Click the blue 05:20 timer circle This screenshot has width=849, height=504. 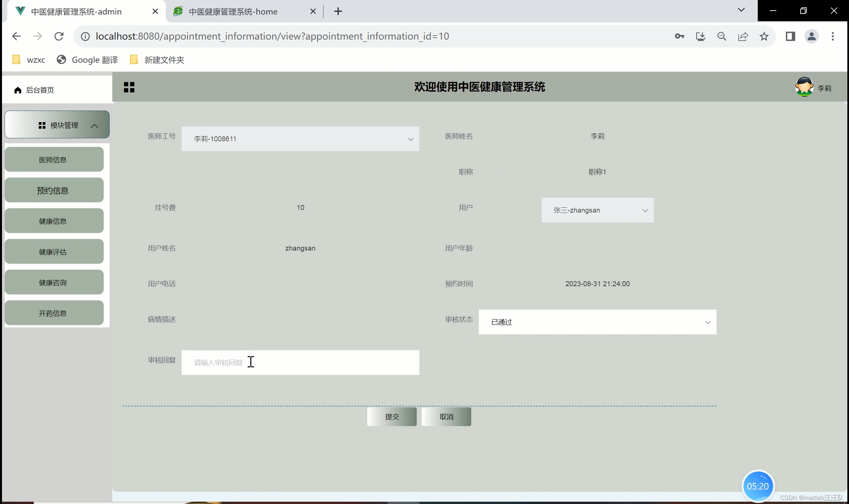coord(758,486)
